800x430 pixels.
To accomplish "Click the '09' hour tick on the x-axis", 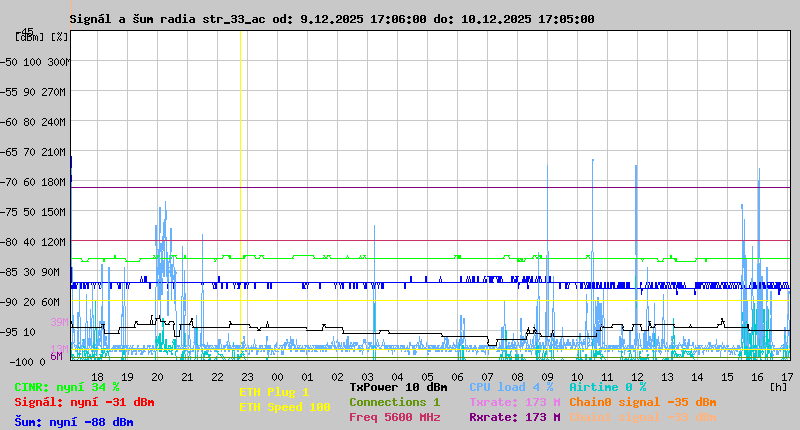I will [547, 377].
